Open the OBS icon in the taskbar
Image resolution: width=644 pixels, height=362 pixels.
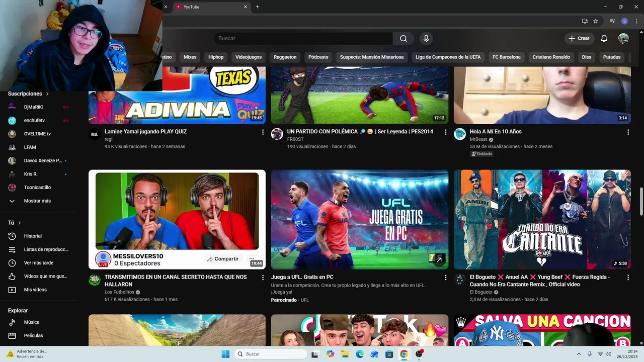[419, 354]
